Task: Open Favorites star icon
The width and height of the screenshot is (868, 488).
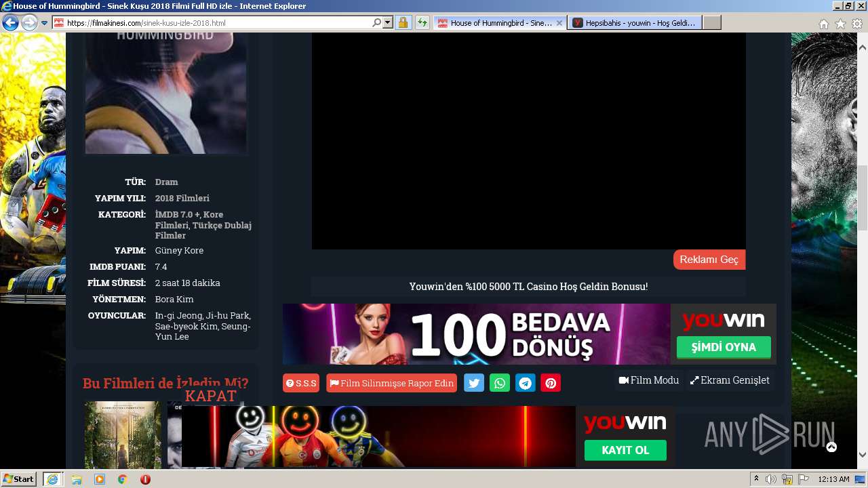Action: coord(840,24)
